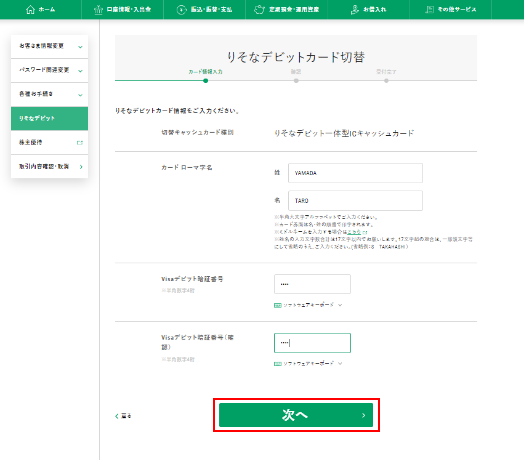Click the green 次へ button

tap(296, 415)
